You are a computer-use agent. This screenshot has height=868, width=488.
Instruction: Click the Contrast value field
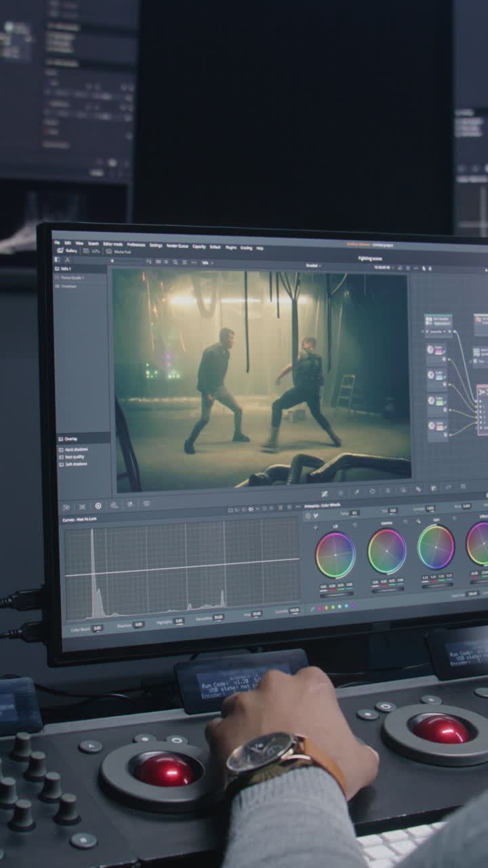[x=430, y=508]
